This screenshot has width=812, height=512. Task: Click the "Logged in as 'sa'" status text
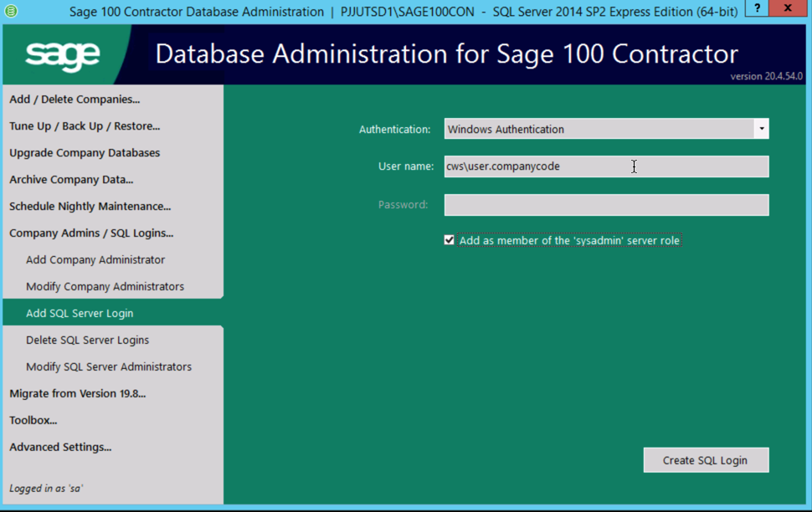coord(46,489)
